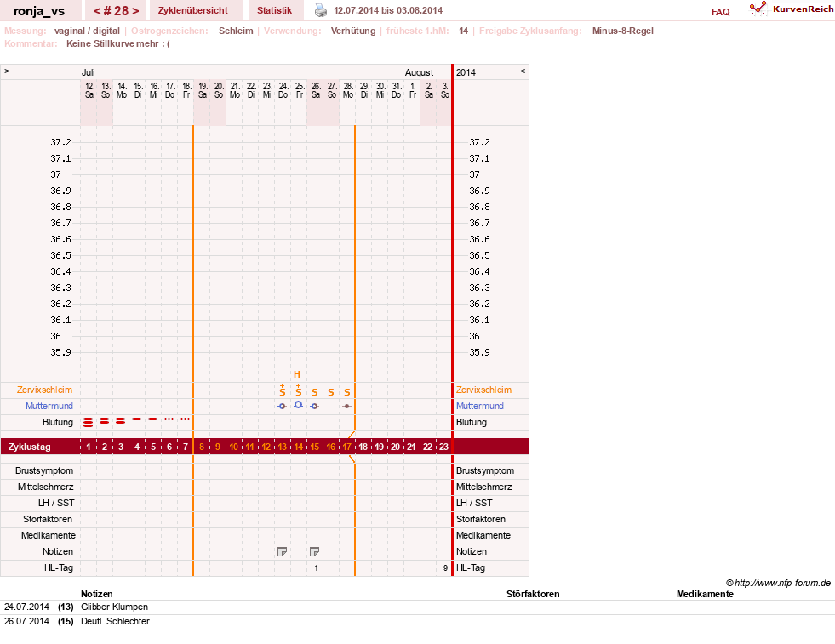Image resolution: width=835 pixels, height=644 pixels.
Task: Click the Muttermund marker on day 15
Action: pyautogui.click(x=315, y=406)
